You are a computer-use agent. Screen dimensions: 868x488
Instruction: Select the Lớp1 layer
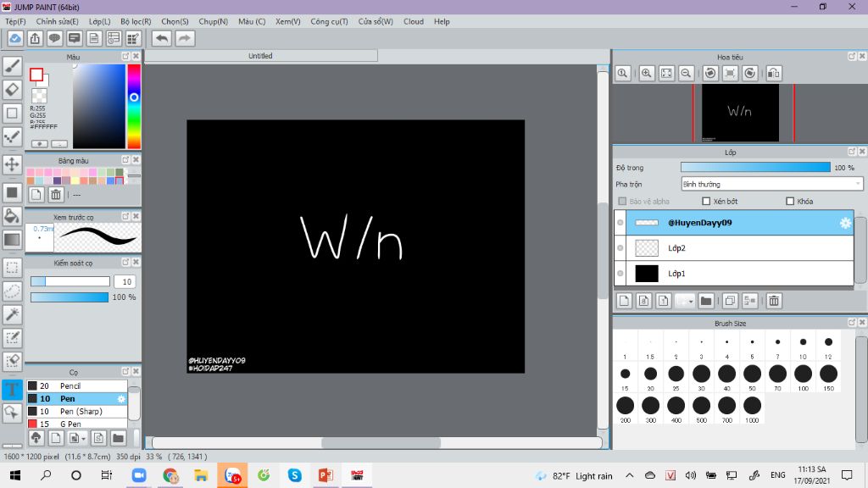coord(734,274)
